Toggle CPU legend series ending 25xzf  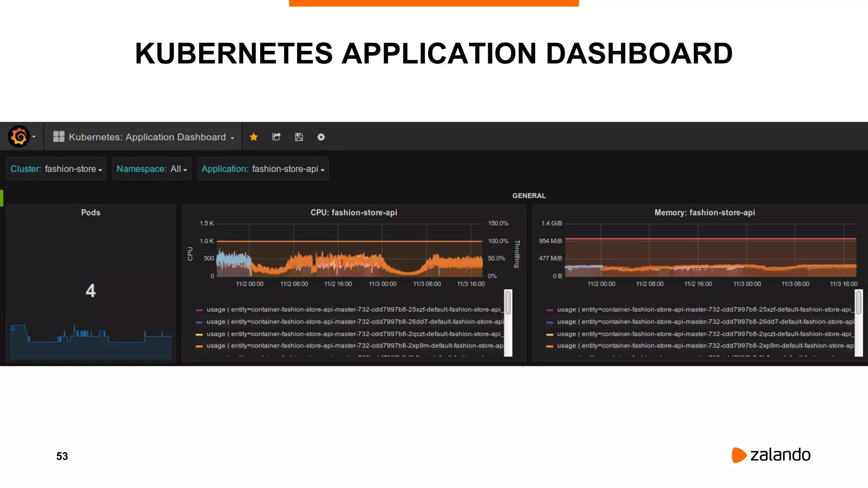point(353,310)
